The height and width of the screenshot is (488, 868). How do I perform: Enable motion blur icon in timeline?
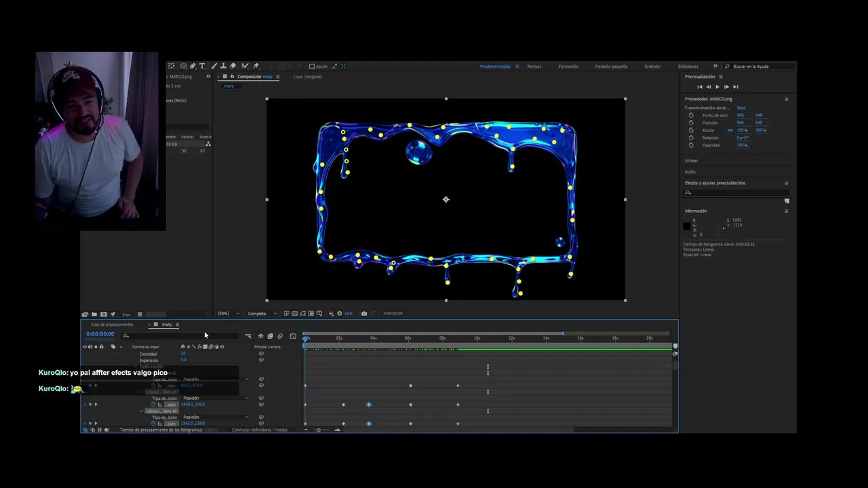279,336
